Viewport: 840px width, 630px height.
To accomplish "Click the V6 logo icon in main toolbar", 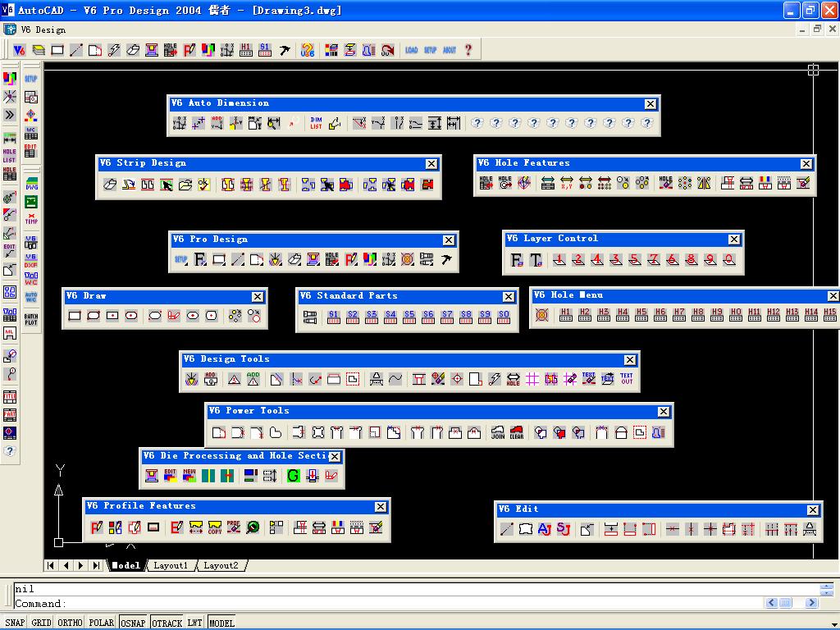I will (20, 50).
